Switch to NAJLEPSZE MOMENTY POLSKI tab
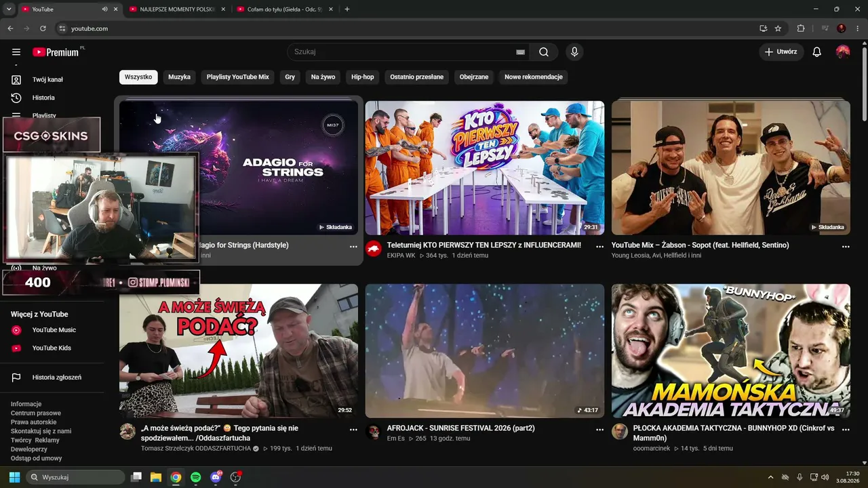The image size is (868, 488). 178,9
